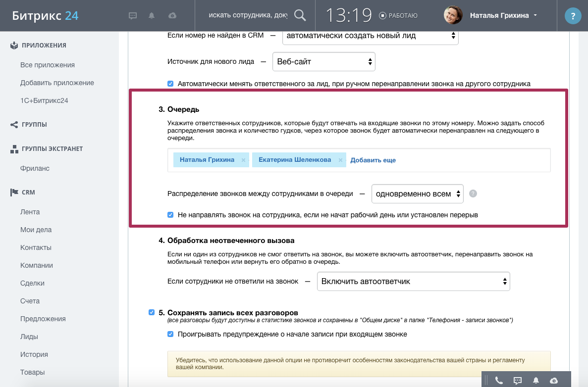
Task: Open 'Включить автоответчик' dropdown
Action: (x=413, y=282)
